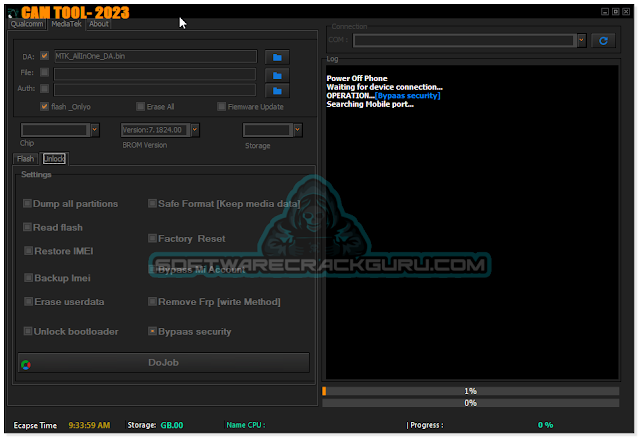Open the COM port dropdown arrow

pos(582,40)
